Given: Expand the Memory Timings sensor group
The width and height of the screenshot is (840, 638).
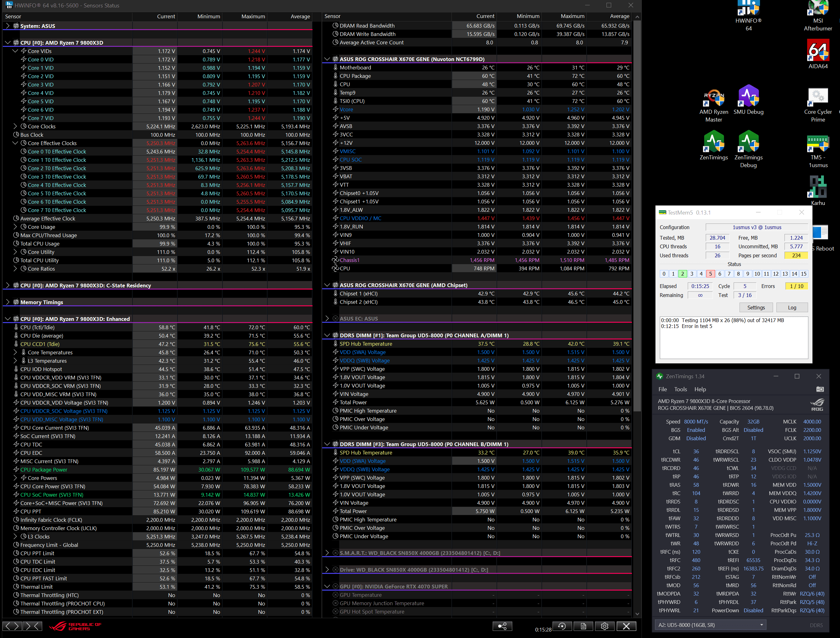Looking at the screenshot, I should 7,302.
